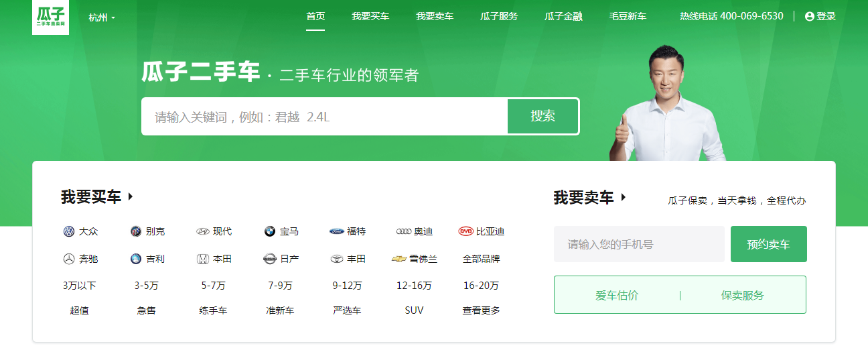The image size is (868, 352).
Task: Focus the phone number input field
Action: coord(639,244)
